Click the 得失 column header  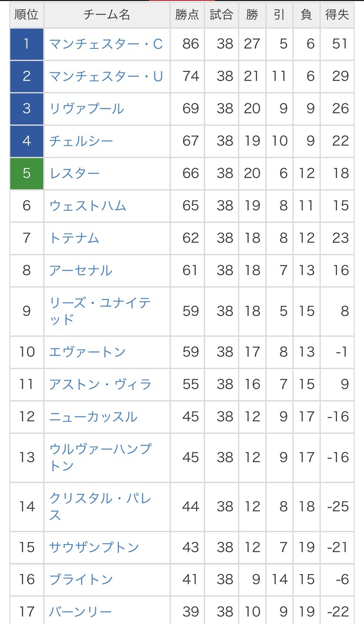[x=337, y=15]
